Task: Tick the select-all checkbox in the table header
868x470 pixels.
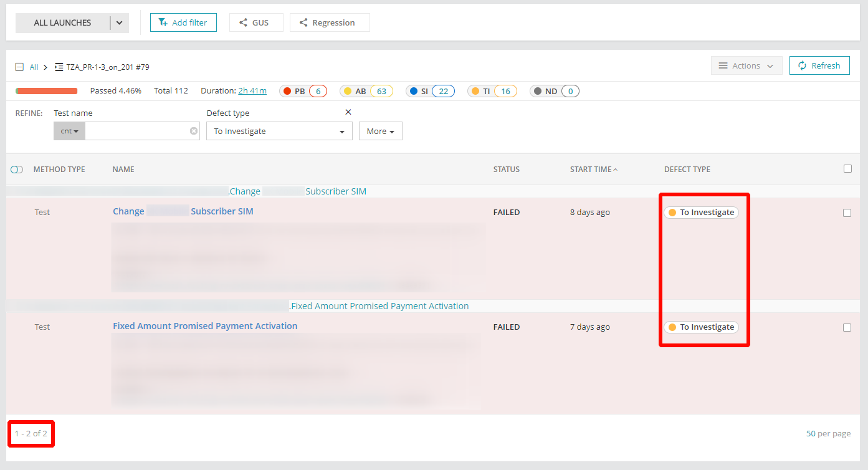Action: [847, 168]
